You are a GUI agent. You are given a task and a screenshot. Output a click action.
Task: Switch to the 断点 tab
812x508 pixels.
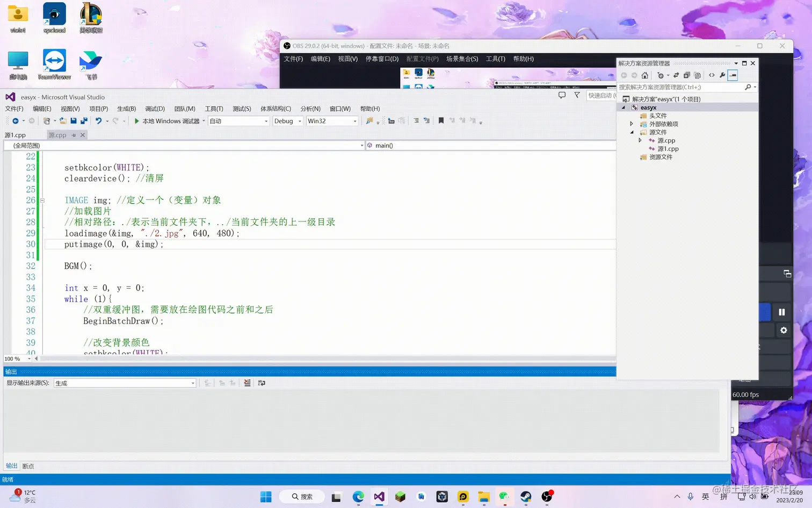tap(28, 466)
